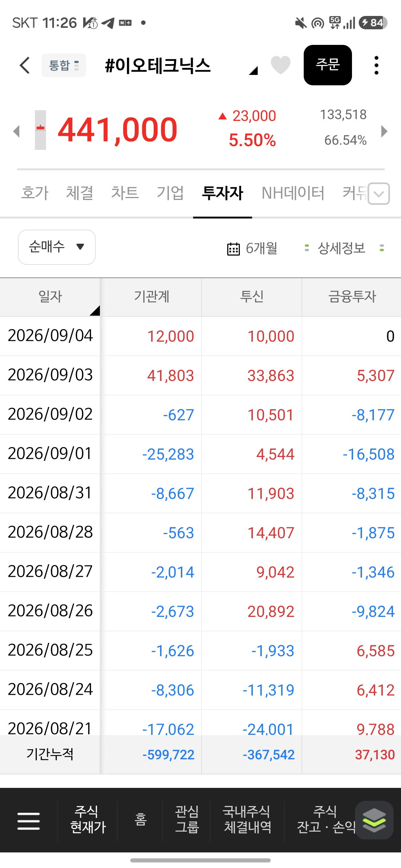This screenshot has height=868, width=401.
Task: Expand the tab list chevron box
Action: pos(379,194)
